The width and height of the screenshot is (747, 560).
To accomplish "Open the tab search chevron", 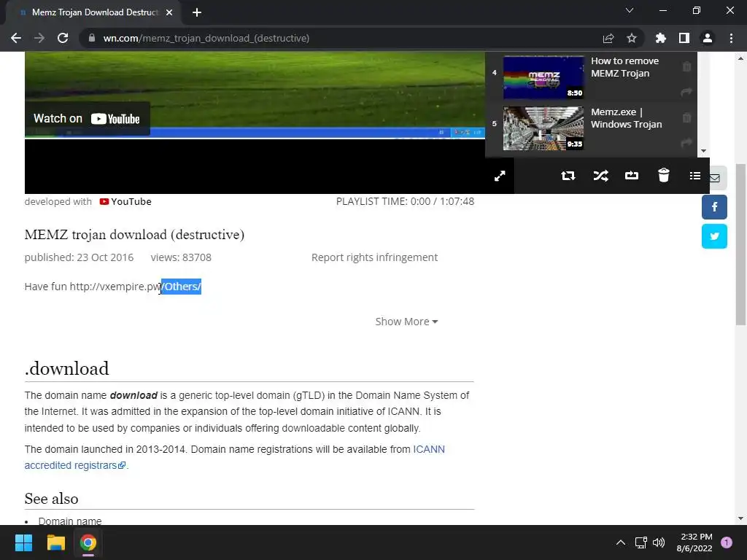I will (x=630, y=10).
